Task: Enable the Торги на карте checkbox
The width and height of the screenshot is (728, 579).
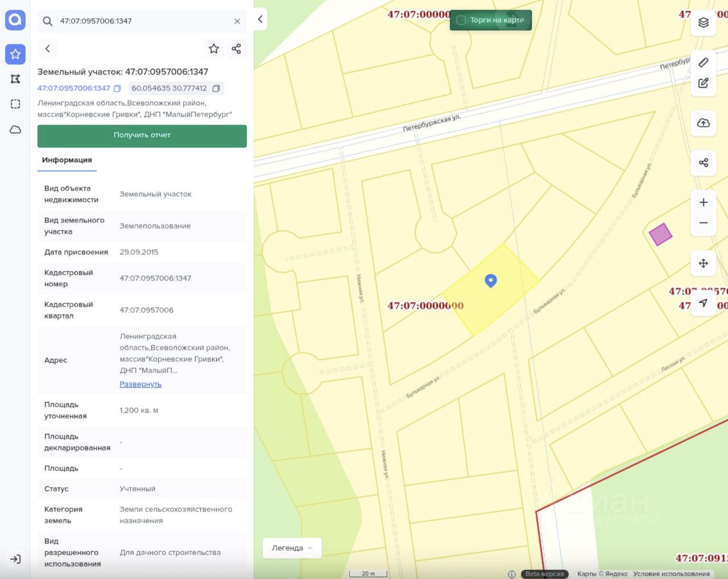Action: (x=461, y=20)
